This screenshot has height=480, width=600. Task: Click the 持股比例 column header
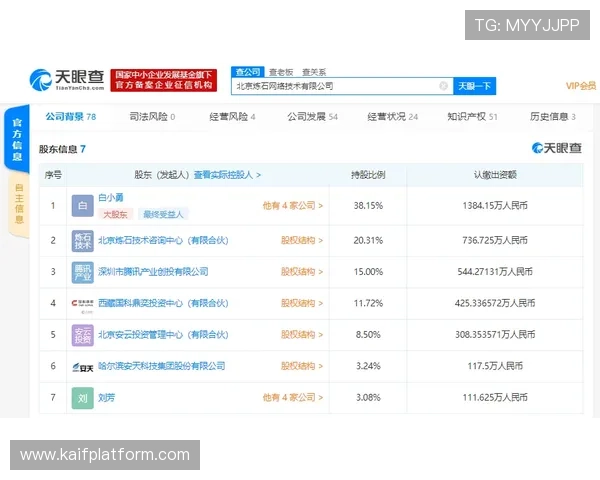click(x=368, y=175)
